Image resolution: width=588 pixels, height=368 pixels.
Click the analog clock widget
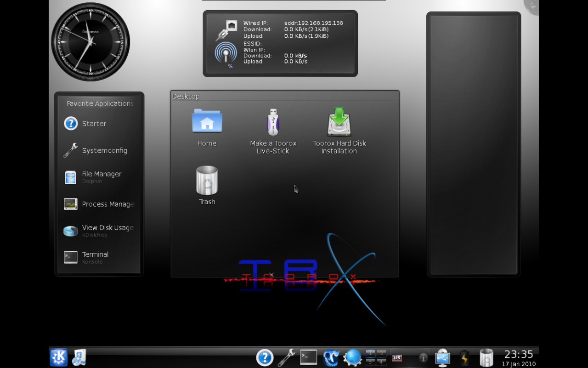[90, 42]
